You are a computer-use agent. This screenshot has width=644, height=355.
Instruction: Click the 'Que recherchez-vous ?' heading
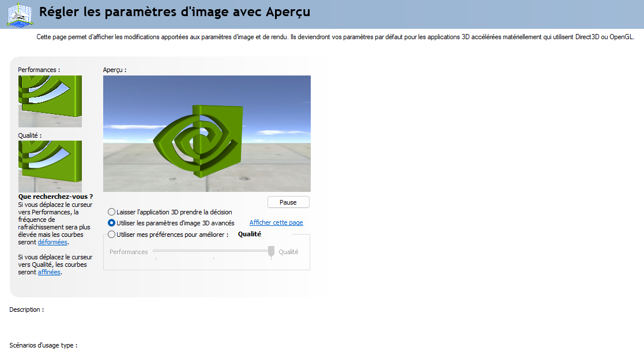[x=55, y=197]
